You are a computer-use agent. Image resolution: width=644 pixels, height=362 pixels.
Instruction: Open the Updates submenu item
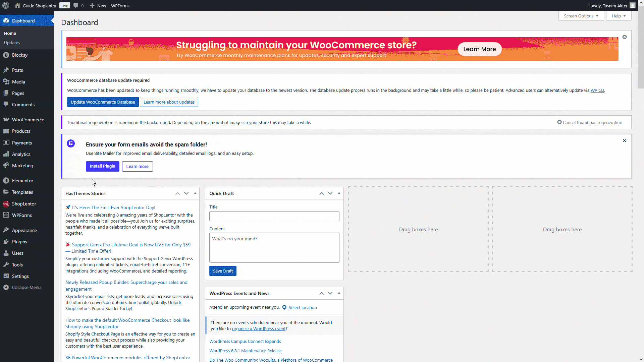point(12,43)
